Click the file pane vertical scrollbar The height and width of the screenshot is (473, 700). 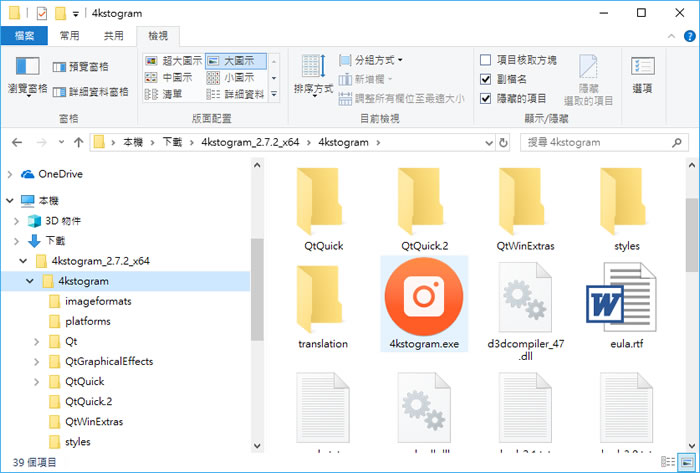(692, 234)
